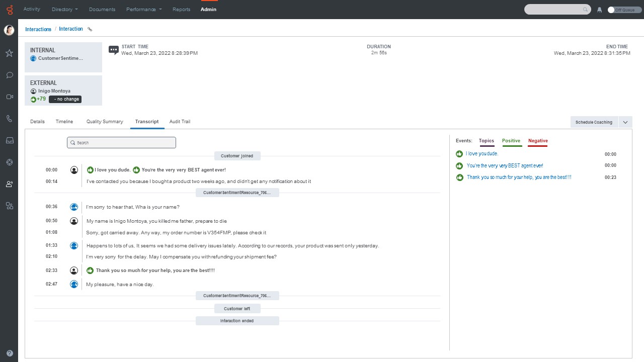Viewport: 644px width, 362px height.
Task: Open the Documents menu
Action: [x=102, y=10]
